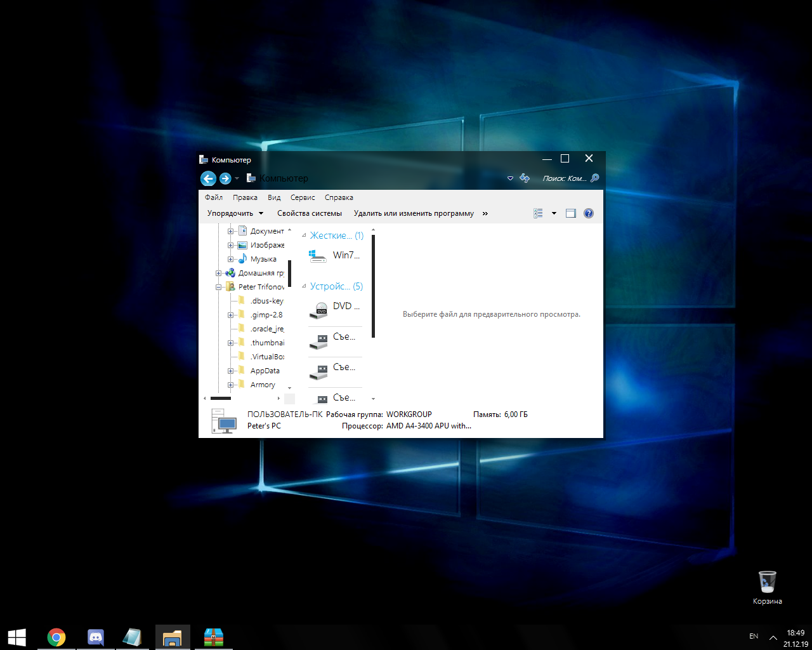Open Discord from the taskbar
This screenshot has width=812, height=650.
pos(95,637)
